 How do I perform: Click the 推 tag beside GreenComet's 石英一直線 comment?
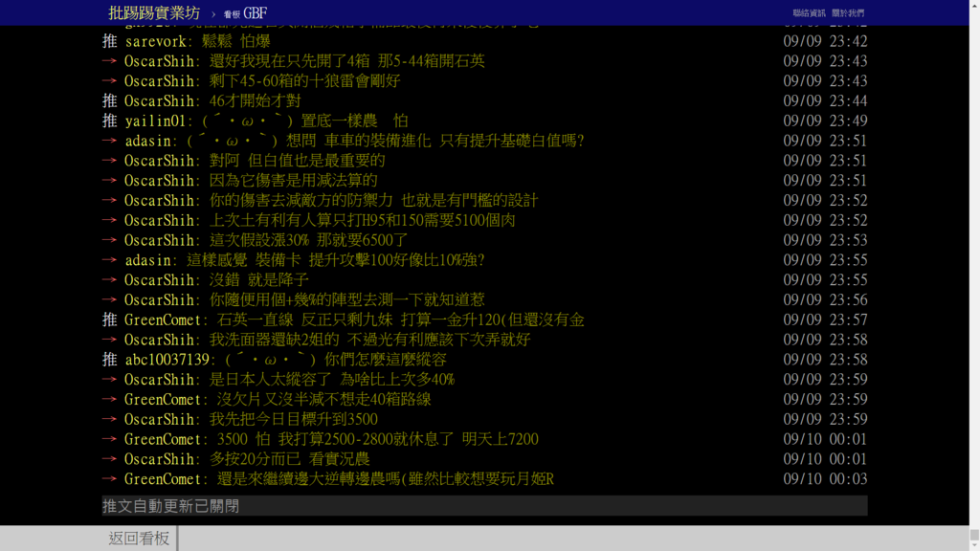pos(109,320)
